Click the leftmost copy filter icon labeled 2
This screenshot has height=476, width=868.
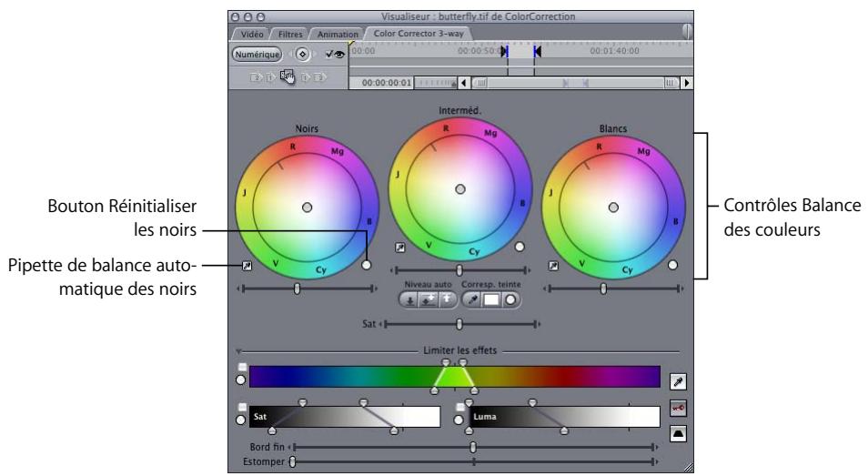(x=256, y=77)
